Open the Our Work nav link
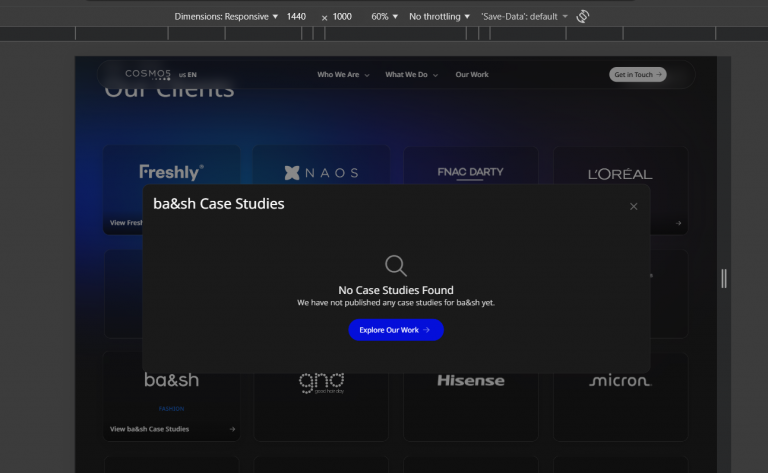This screenshot has width=768, height=473. [x=472, y=75]
